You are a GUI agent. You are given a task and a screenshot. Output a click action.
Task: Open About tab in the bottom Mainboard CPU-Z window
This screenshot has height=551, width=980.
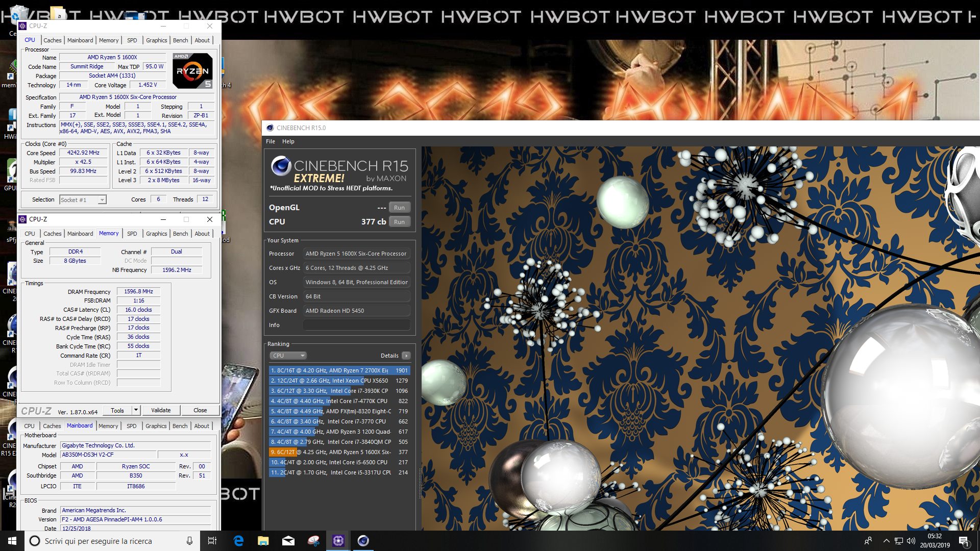tap(202, 426)
